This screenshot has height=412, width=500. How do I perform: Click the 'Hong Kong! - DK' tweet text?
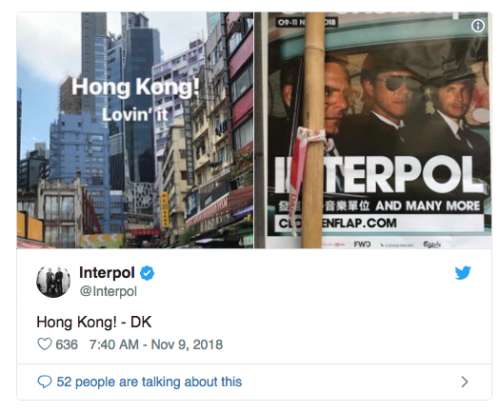[94, 322]
